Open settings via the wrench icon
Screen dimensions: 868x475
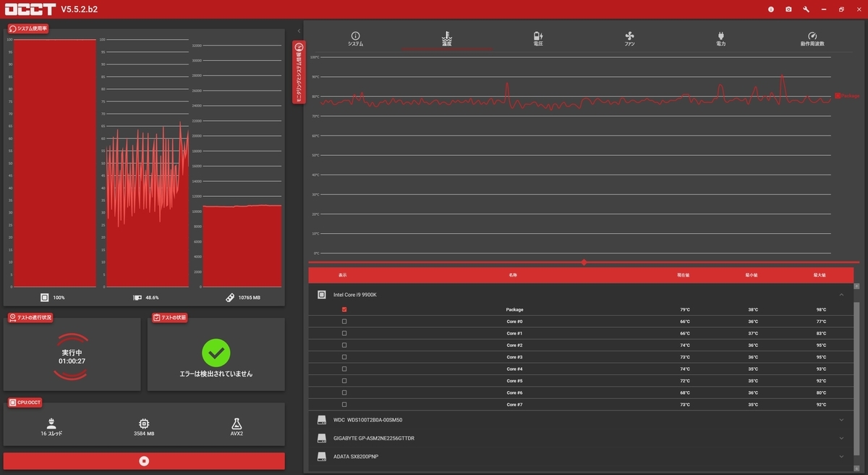click(806, 9)
